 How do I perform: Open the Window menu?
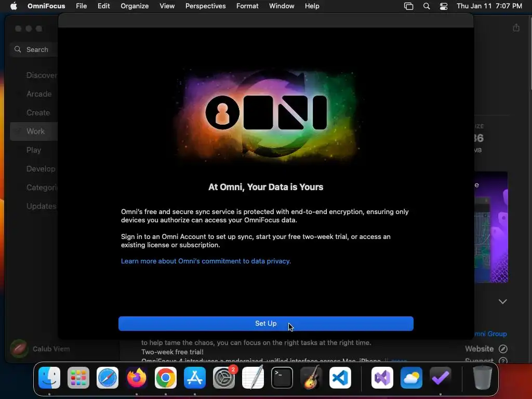(x=281, y=6)
